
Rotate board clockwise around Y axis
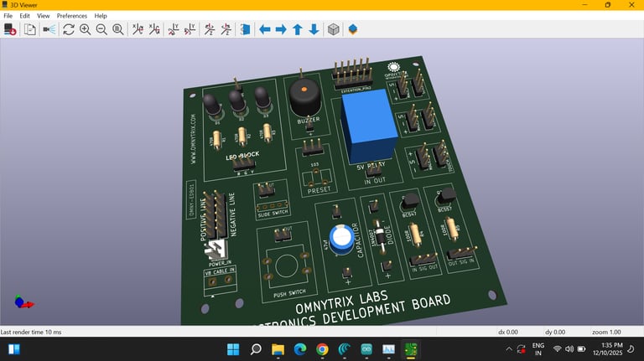coord(174,29)
